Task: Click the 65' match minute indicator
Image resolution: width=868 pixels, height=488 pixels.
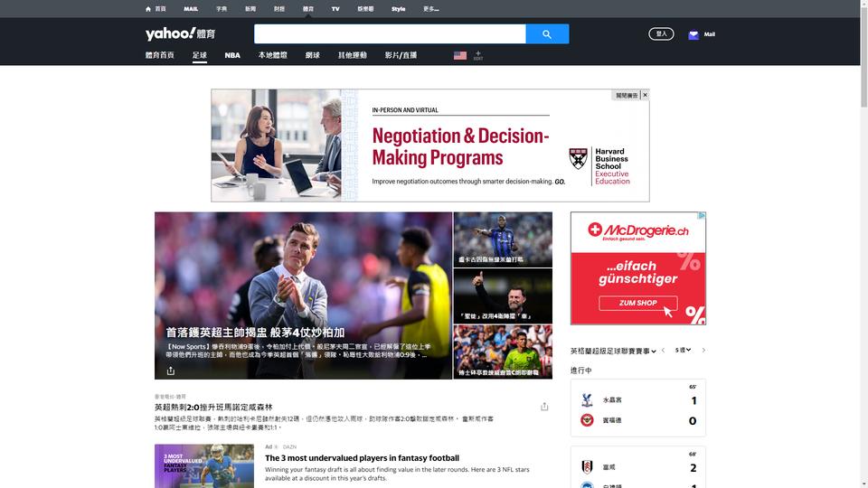Action: click(693, 387)
